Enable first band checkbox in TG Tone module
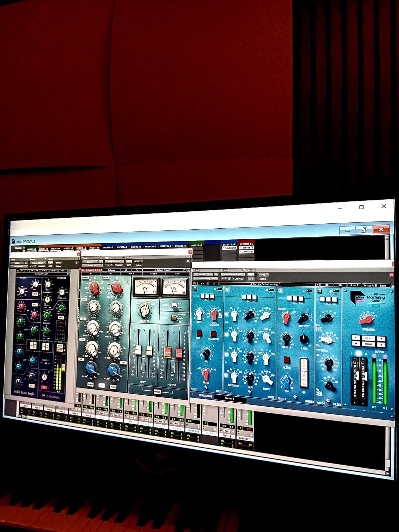The image size is (399, 532). (x=227, y=314)
